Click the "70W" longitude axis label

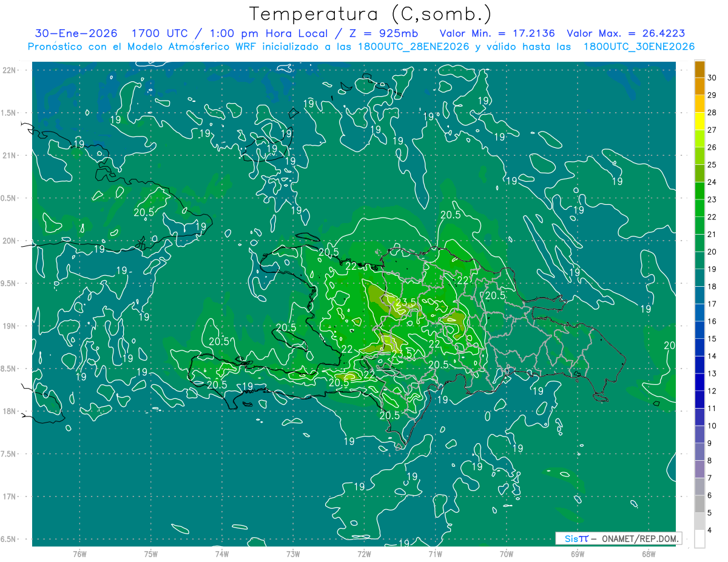point(506,554)
